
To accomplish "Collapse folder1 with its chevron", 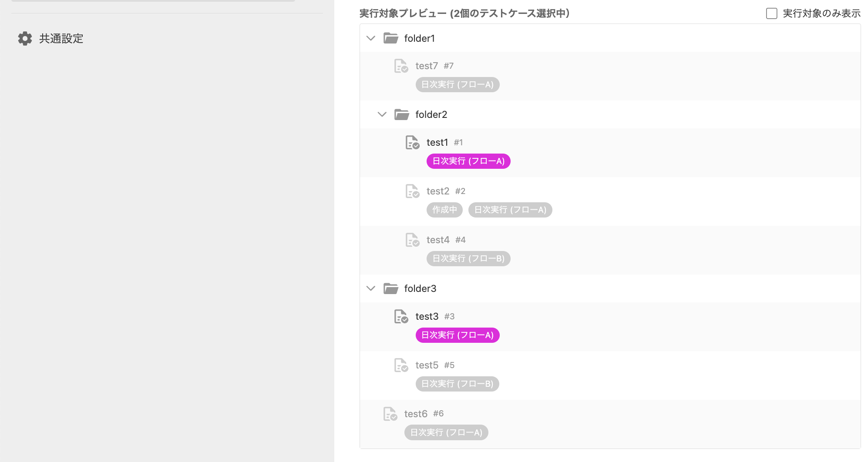I will tap(371, 38).
